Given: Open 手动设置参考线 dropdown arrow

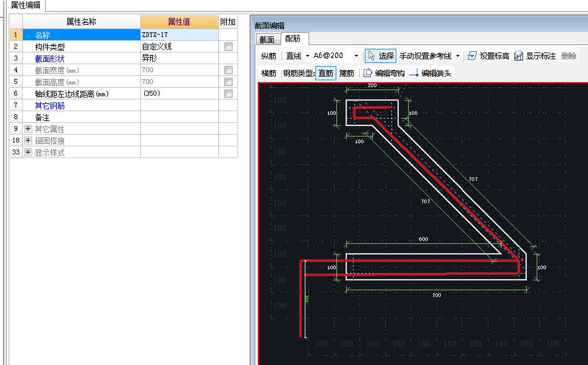Looking at the screenshot, I should click(458, 56).
